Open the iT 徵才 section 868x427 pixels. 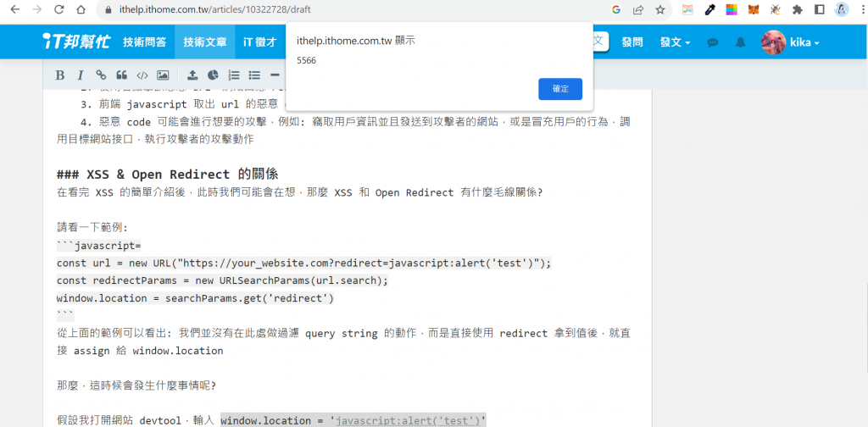[259, 42]
